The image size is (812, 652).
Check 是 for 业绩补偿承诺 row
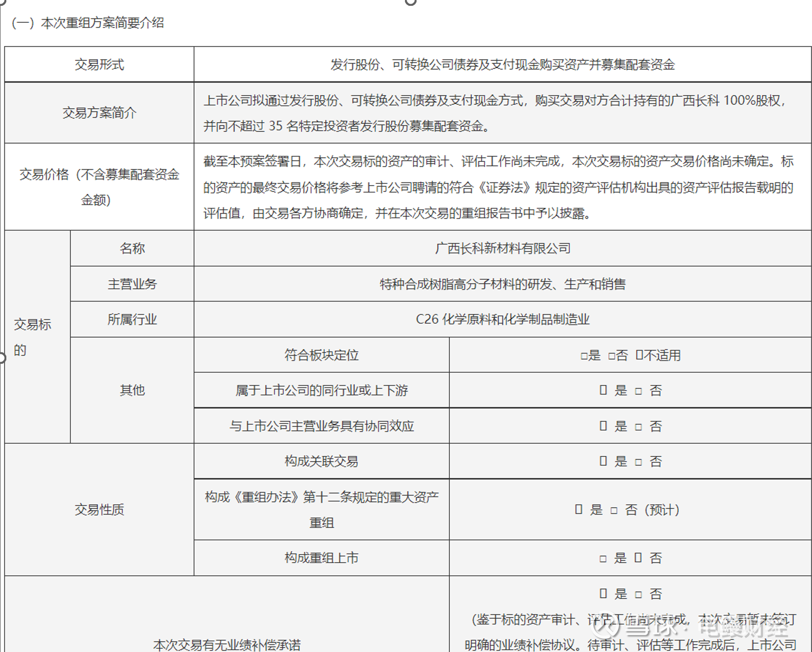tap(603, 593)
